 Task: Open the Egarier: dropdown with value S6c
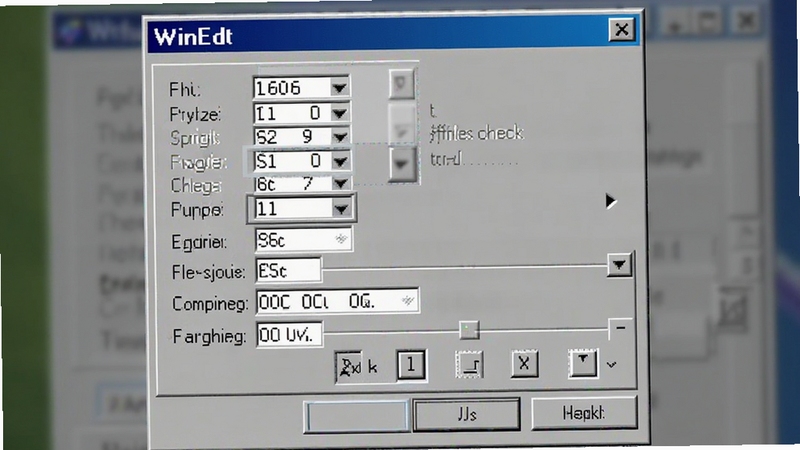click(x=303, y=239)
